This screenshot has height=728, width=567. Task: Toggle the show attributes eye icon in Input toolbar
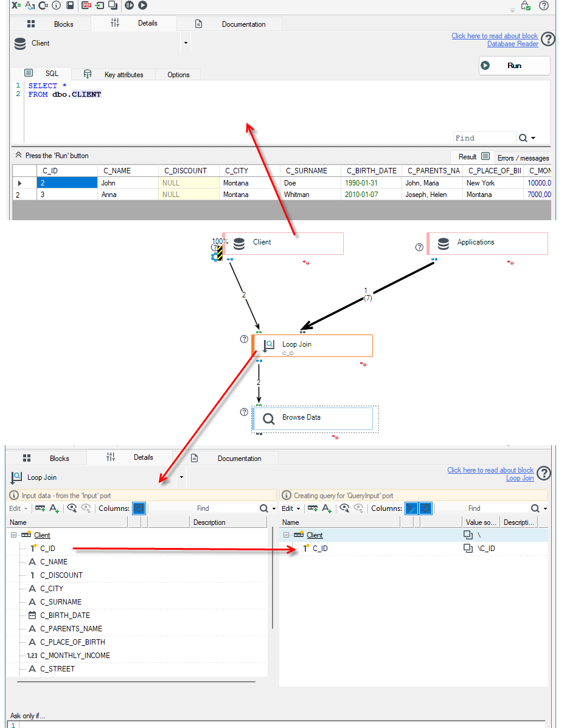(x=72, y=508)
